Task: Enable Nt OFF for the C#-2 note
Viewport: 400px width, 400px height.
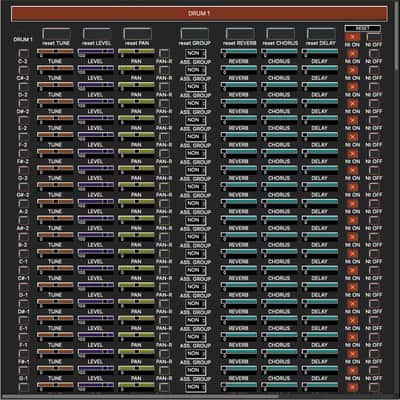Action: click(x=374, y=70)
